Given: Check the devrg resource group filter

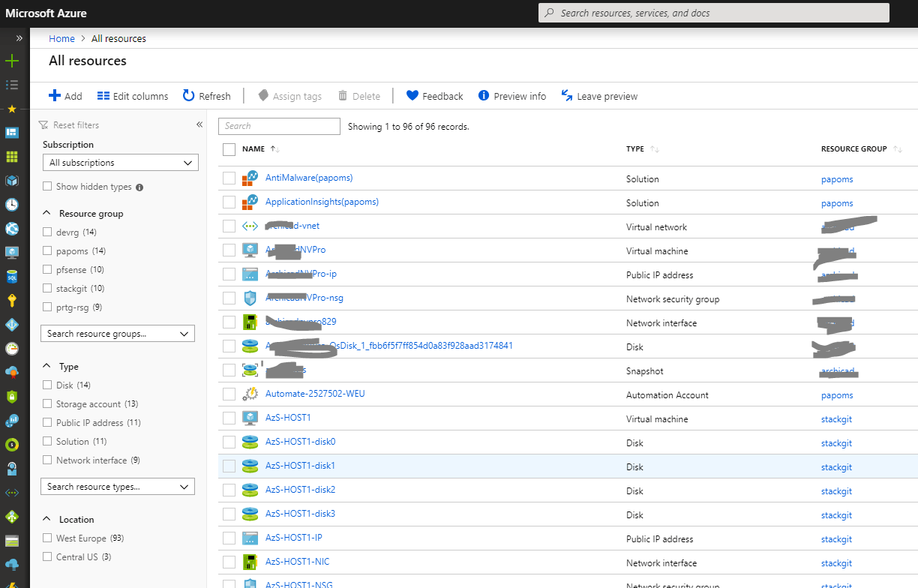Looking at the screenshot, I should pyautogui.click(x=46, y=232).
